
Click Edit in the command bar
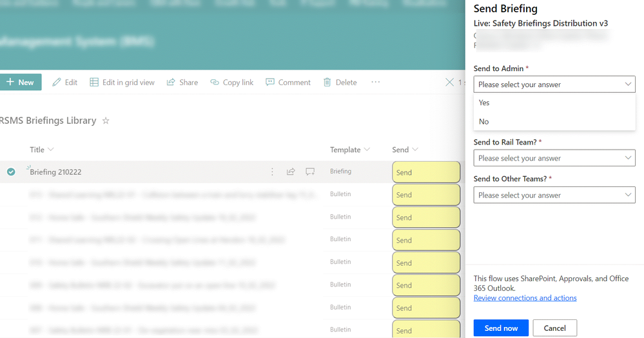65,82
